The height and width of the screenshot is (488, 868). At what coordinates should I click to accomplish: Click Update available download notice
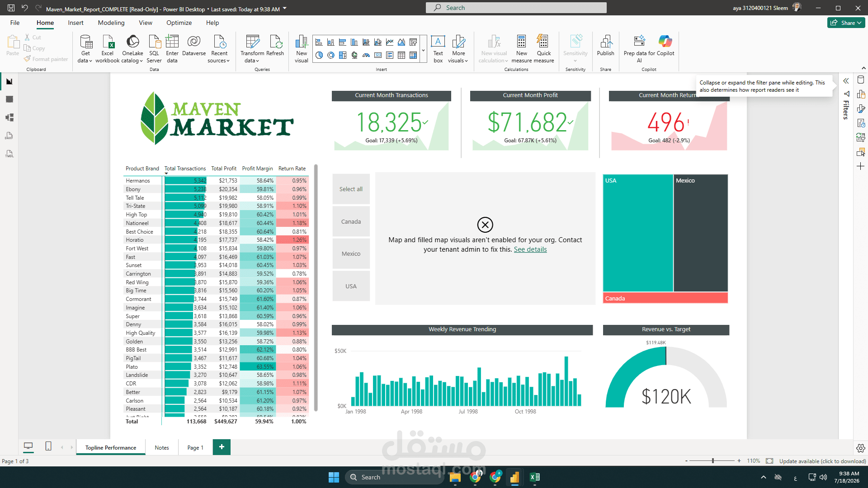click(822, 461)
